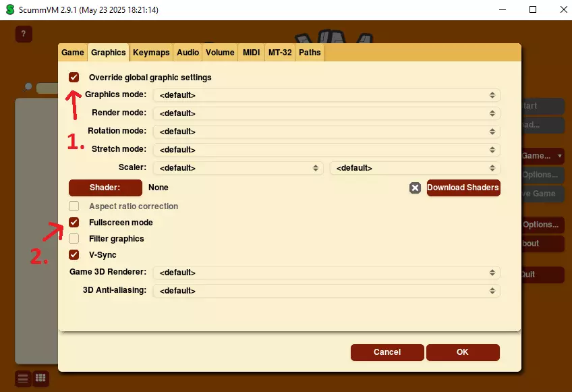572x392 pixels.
Task: Open the Audio tab
Action: pos(188,53)
